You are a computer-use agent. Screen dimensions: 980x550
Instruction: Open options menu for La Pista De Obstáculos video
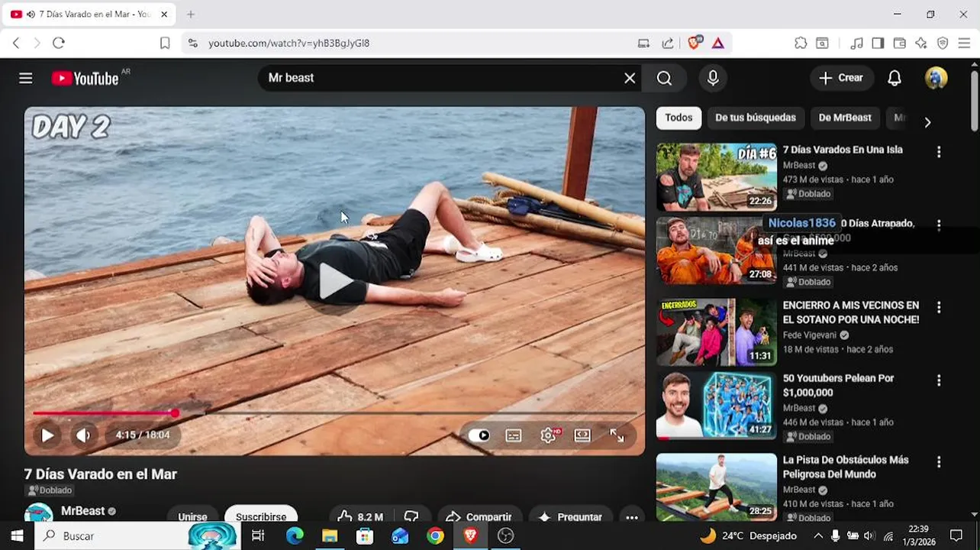(x=939, y=462)
